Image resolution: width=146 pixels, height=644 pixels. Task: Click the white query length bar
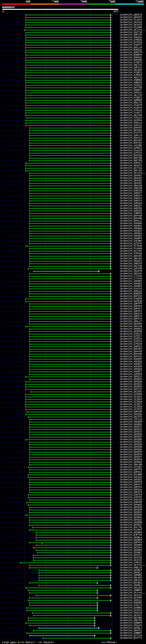coord(60,10)
